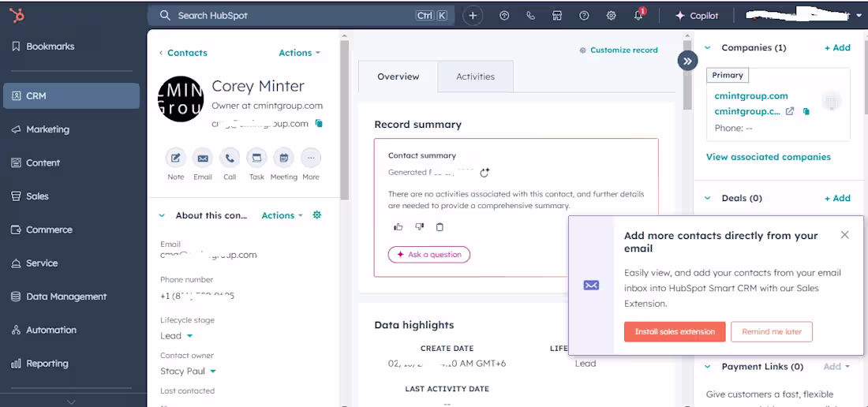This screenshot has height=407, width=868.
Task: Click the left panel vertical scrollbar
Action: click(x=344, y=119)
